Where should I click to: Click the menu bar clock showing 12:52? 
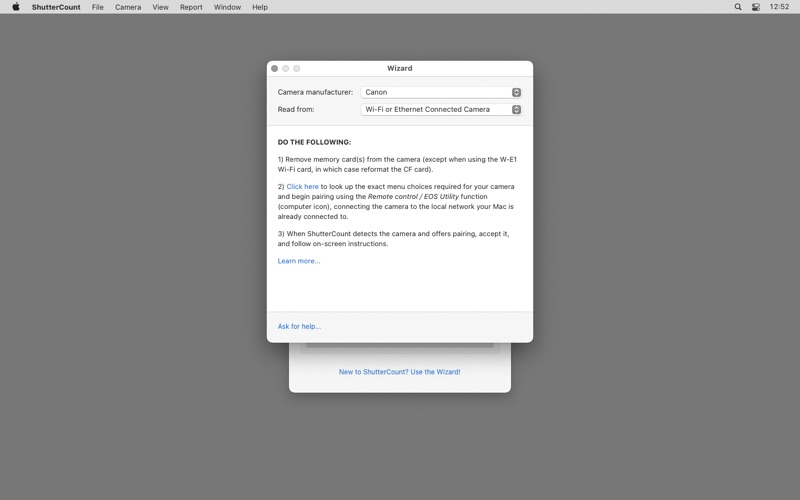(x=779, y=7)
